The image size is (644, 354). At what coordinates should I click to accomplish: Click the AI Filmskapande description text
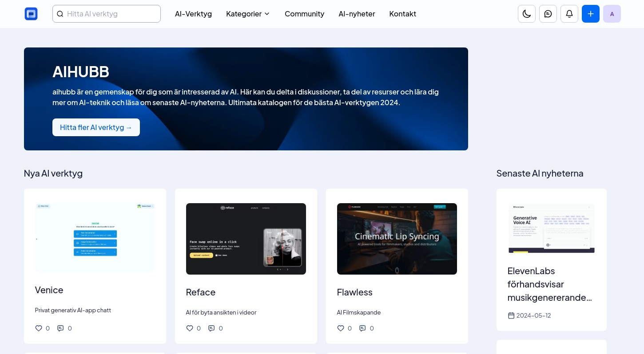point(359,312)
